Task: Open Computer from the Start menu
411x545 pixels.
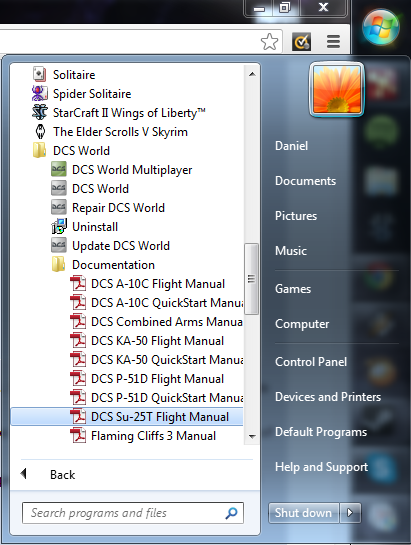Action: tap(302, 324)
